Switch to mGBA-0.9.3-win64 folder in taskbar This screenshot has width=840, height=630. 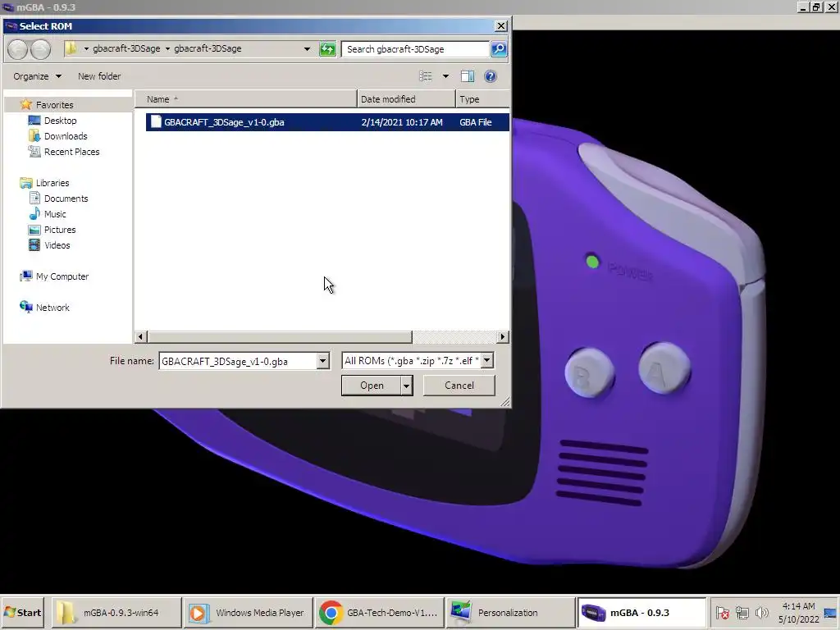pyautogui.click(x=116, y=612)
